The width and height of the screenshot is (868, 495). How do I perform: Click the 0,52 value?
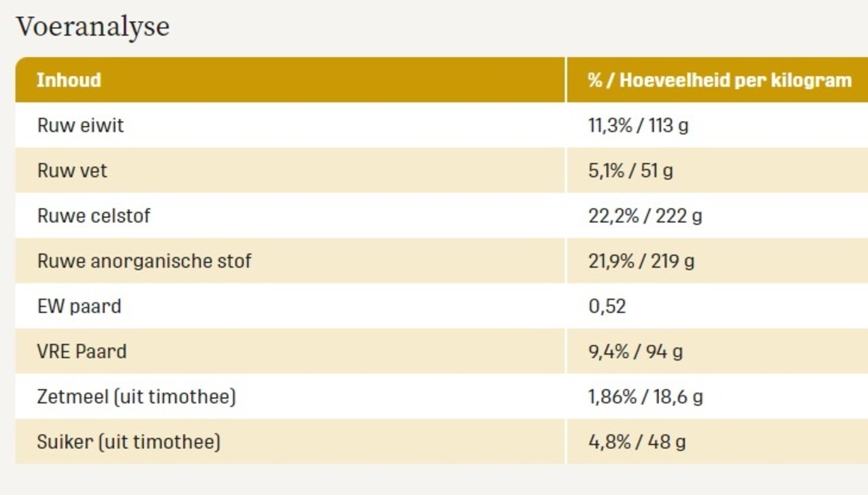607,306
